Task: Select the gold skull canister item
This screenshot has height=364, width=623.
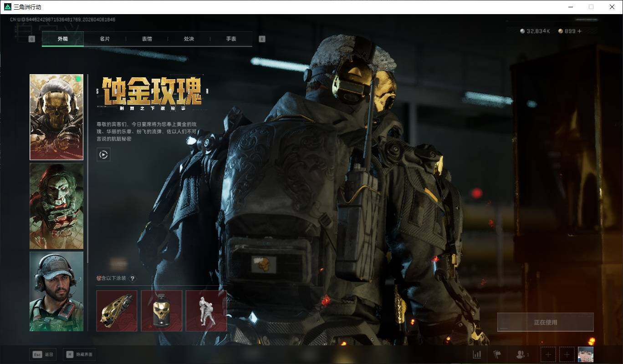Action: coord(162,311)
